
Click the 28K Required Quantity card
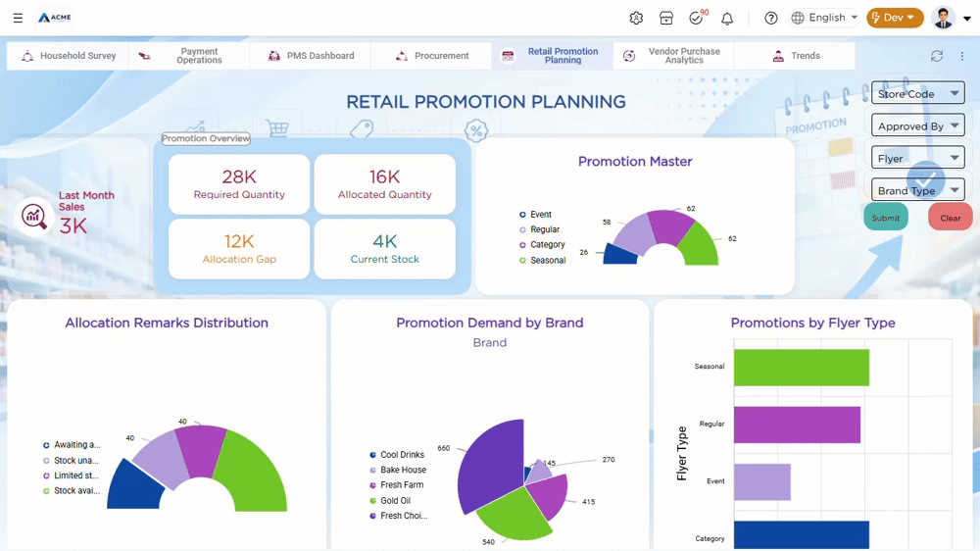coord(239,184)
